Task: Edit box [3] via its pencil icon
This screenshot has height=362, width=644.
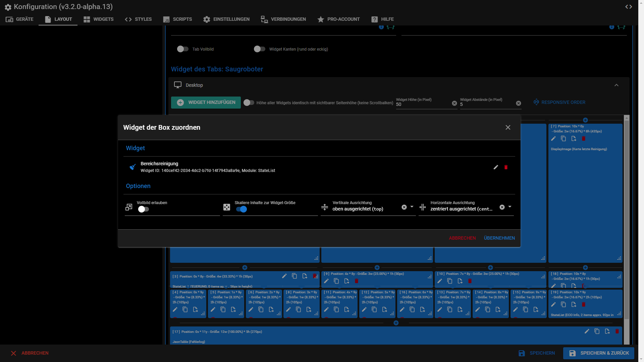Action: pyautogui.click(x=284, y=276)
